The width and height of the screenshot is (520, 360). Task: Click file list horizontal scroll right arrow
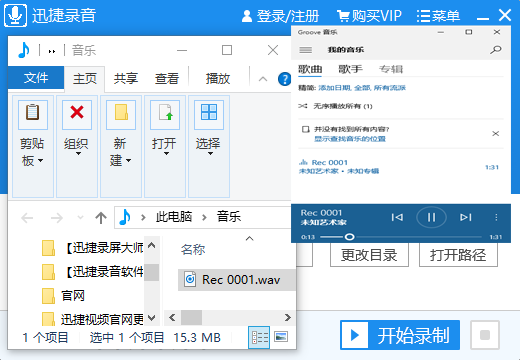(288, 317)
